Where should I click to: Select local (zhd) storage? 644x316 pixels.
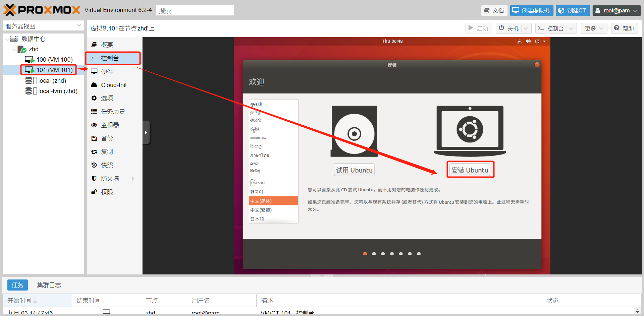click(46, 81)
